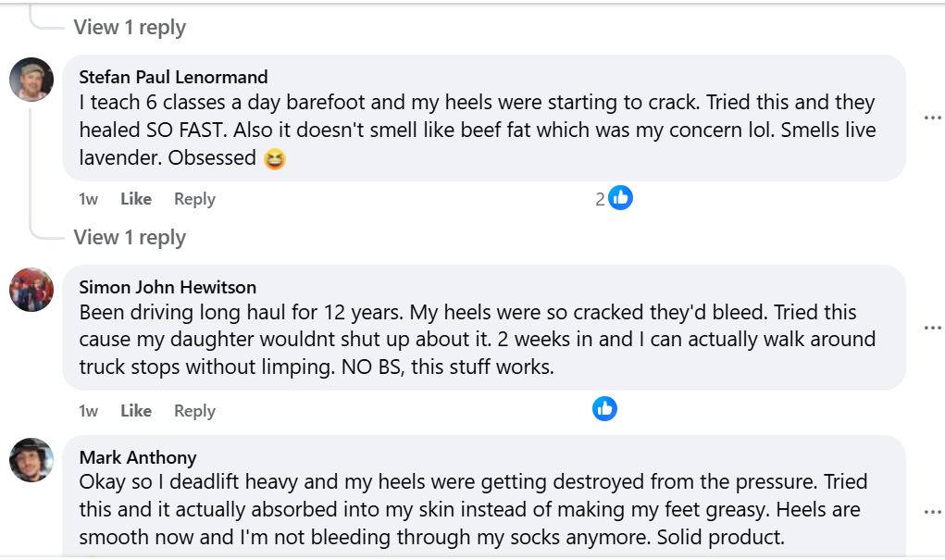945x560 pixels.
Task: Click Mark Anthony's profile picture
Action: point(31,460)
